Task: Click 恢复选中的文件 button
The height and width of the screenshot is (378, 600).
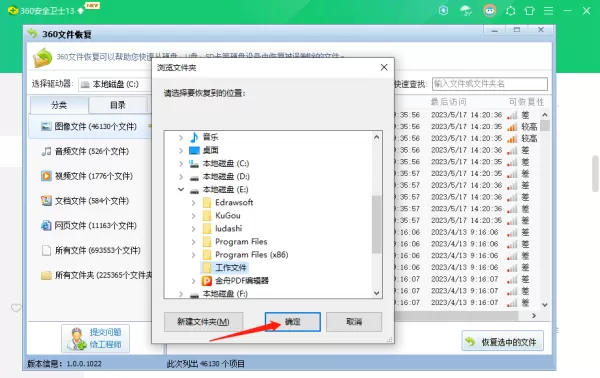Action: (x=502, y=341)
